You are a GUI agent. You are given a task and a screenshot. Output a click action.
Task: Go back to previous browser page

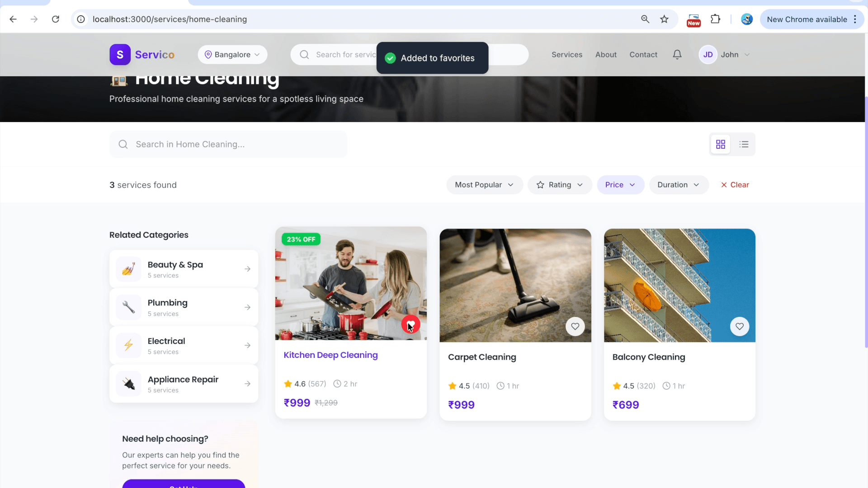[x=13, y=19]
